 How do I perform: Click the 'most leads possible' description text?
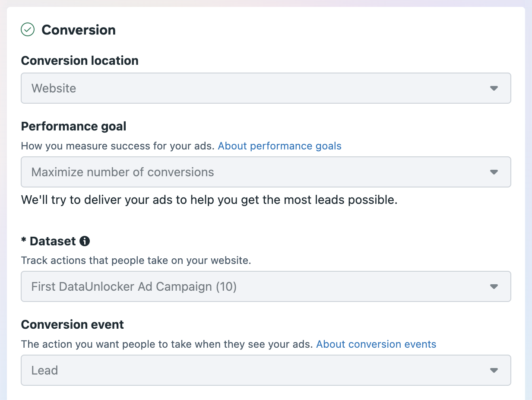click(209, 200)
